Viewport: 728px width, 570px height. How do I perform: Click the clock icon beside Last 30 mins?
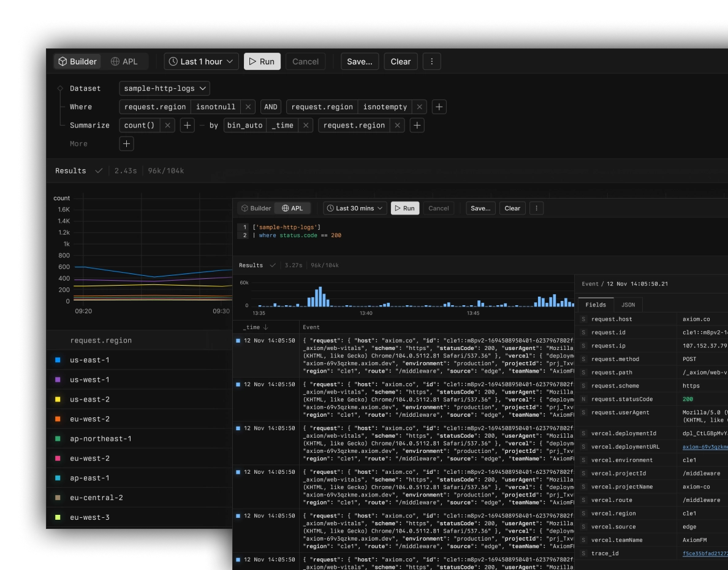330,208
